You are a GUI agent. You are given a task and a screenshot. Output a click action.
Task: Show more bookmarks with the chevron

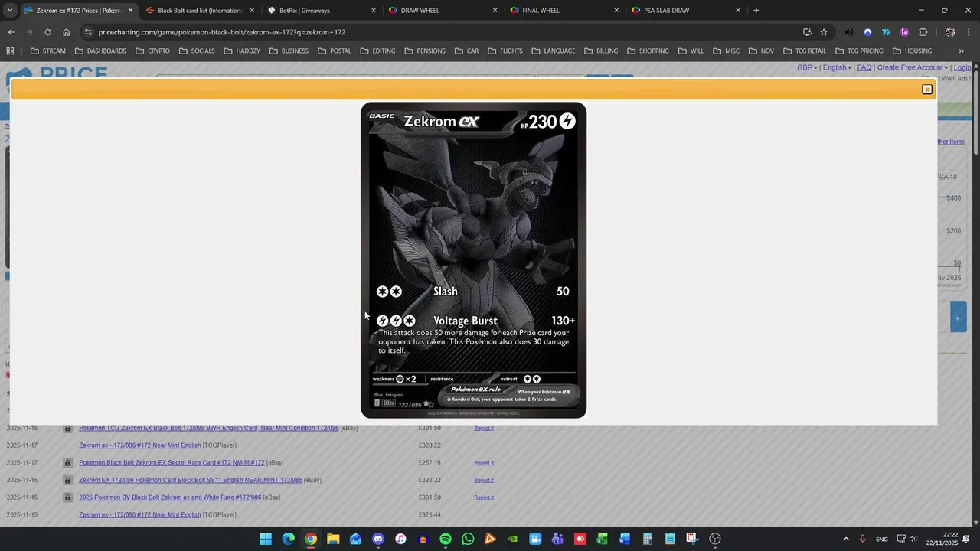[x=962, y=51]
